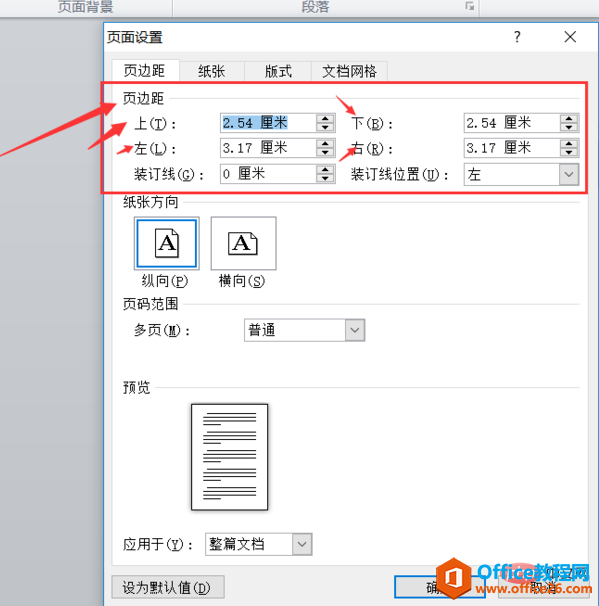599x606 pixels.
Task: Decrease the top margin 上(T) value
Action: 325,128
